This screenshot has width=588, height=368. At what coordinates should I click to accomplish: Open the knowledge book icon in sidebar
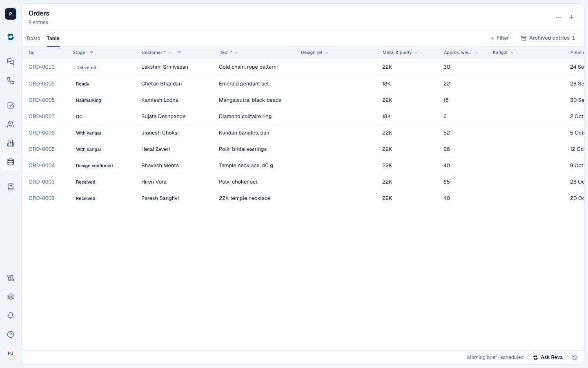point(11,187)
